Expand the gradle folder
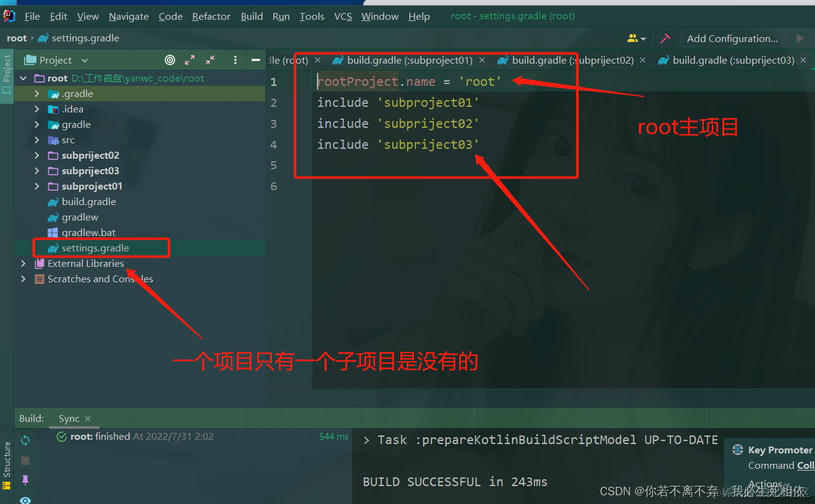This screenshot has height=504, width=815. [x=37, y=125]
